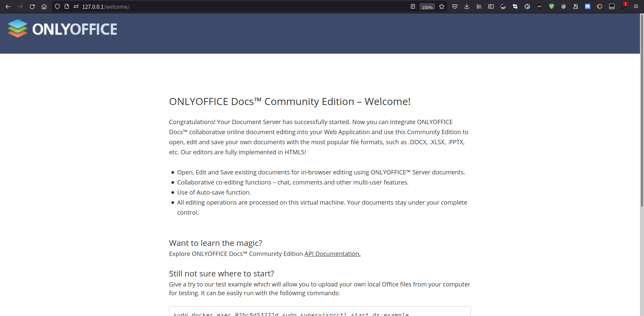Click the Welcome main heading text
This screenshot has width=644, height=316.
(290, 102)
